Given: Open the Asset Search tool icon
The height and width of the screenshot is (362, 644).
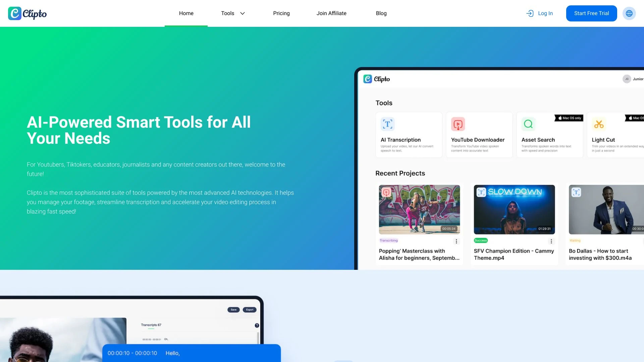Looking at the screenshot, I should 529,124.
